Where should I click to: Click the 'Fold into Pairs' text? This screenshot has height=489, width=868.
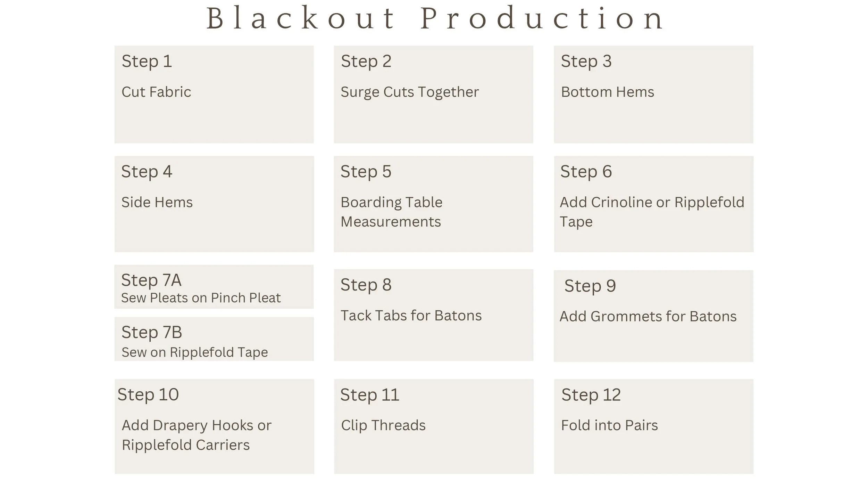(610, 425)
